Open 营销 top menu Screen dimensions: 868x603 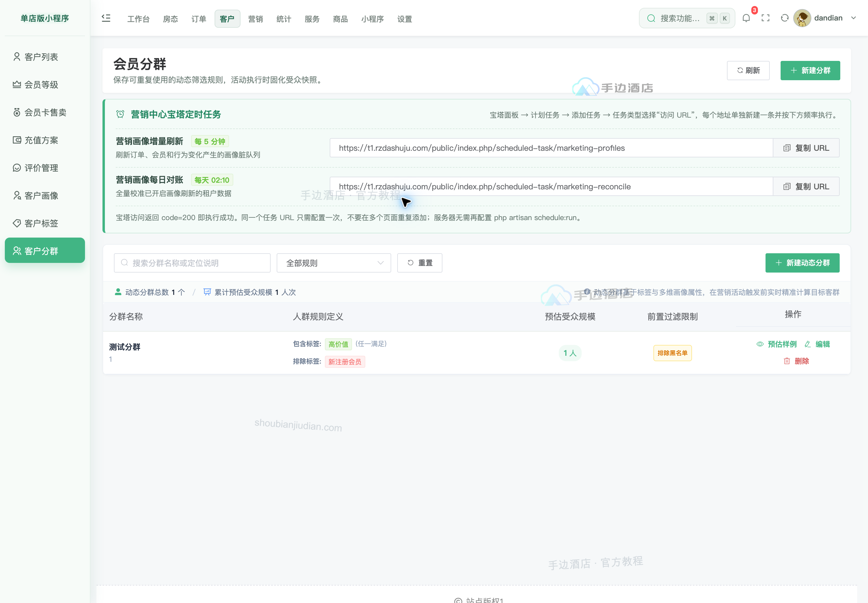click(x=255, y=19)
